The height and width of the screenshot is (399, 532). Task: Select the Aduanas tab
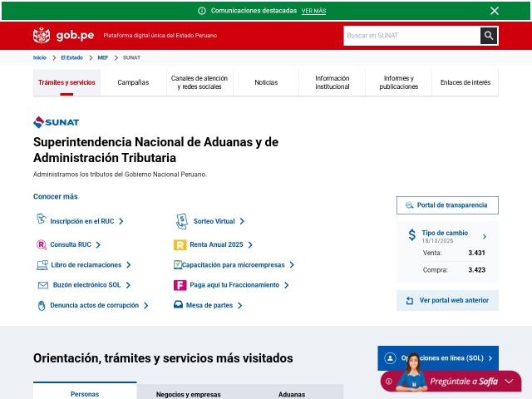coord(292,392)
